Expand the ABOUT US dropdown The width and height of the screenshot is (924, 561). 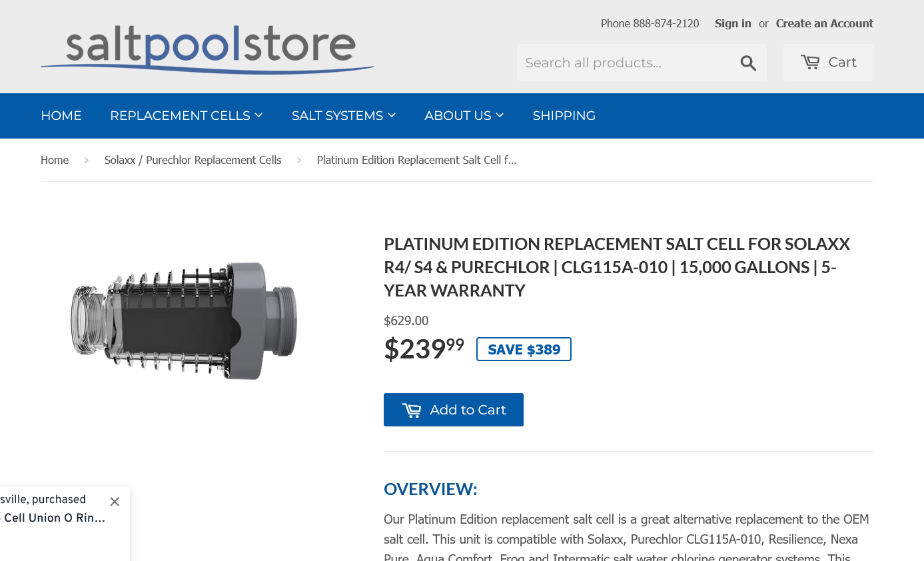click(x=464, y=116)
